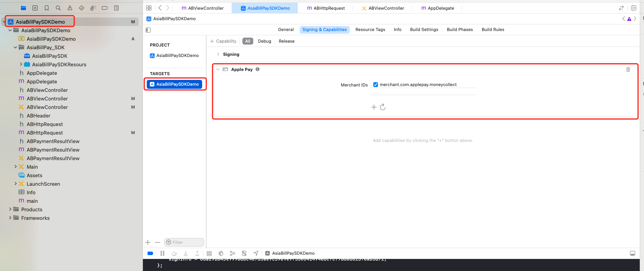Switch to Build Settings tab
This screenshot has height=271, width=644.
click(x=424, y=29)
